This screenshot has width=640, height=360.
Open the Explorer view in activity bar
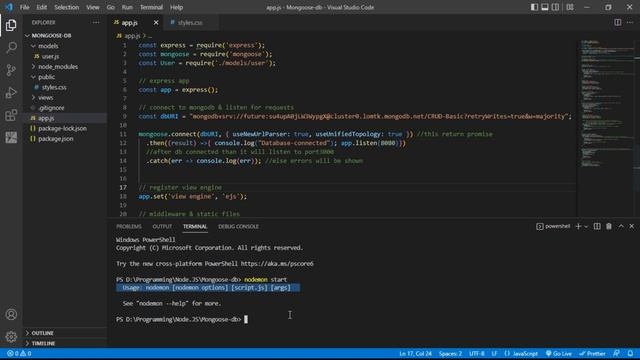coord(11,25)
